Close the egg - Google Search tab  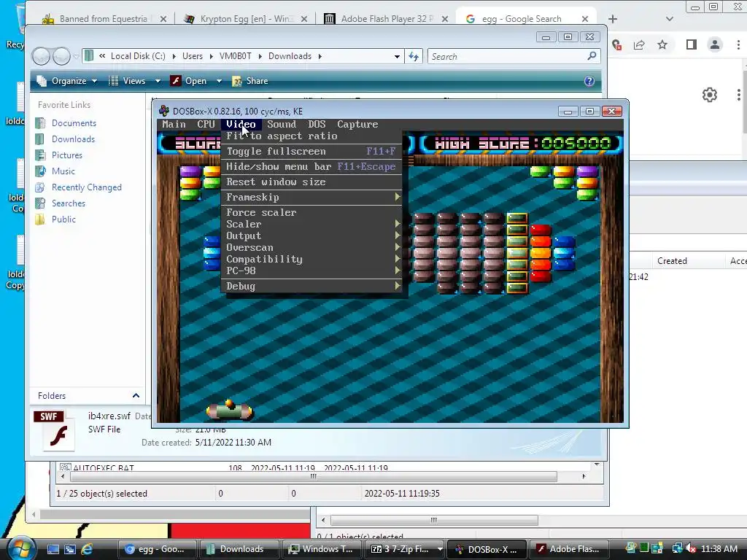point(585,19)
